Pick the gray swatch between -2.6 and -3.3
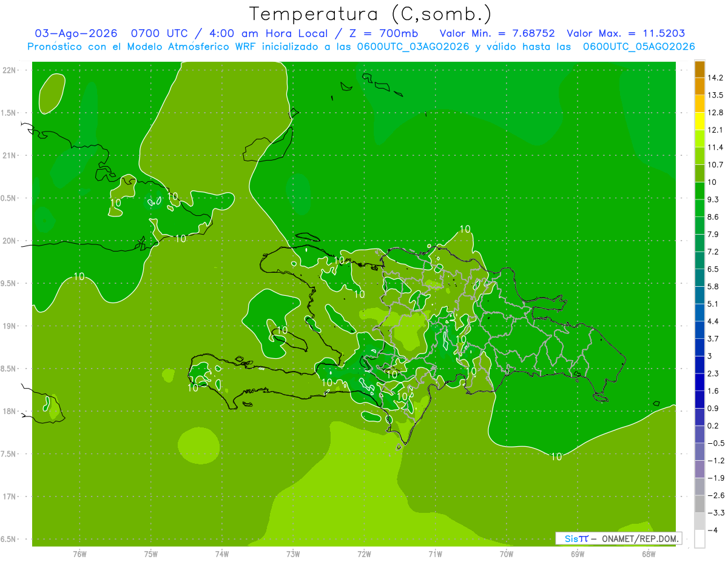The height and width of the screenshot is (562, 728). [x=699, y=504]
